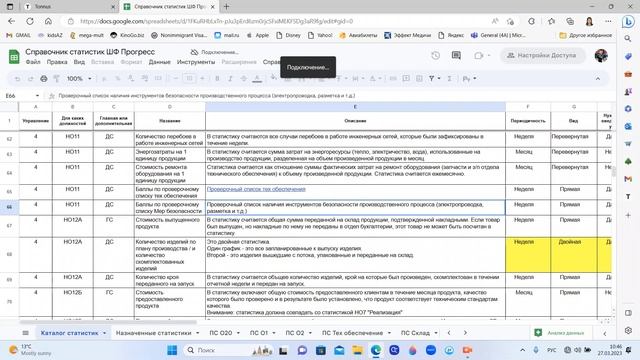Toggle italic formatting in the toolbar

(x=230, y=78)
